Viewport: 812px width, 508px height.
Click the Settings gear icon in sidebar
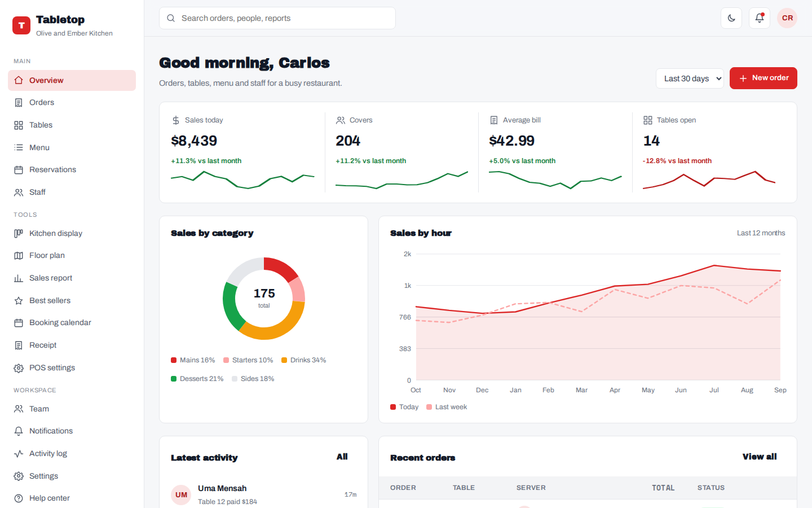(19, 476)
